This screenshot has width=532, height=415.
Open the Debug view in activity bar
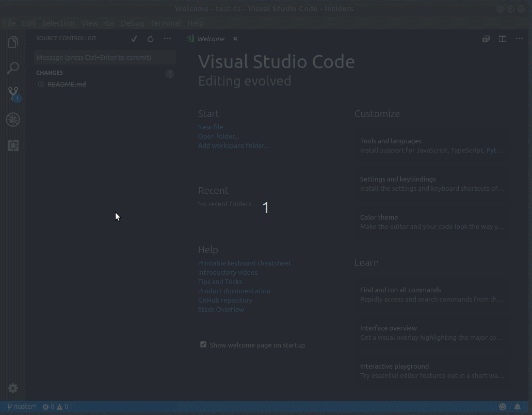pos(13,120)
